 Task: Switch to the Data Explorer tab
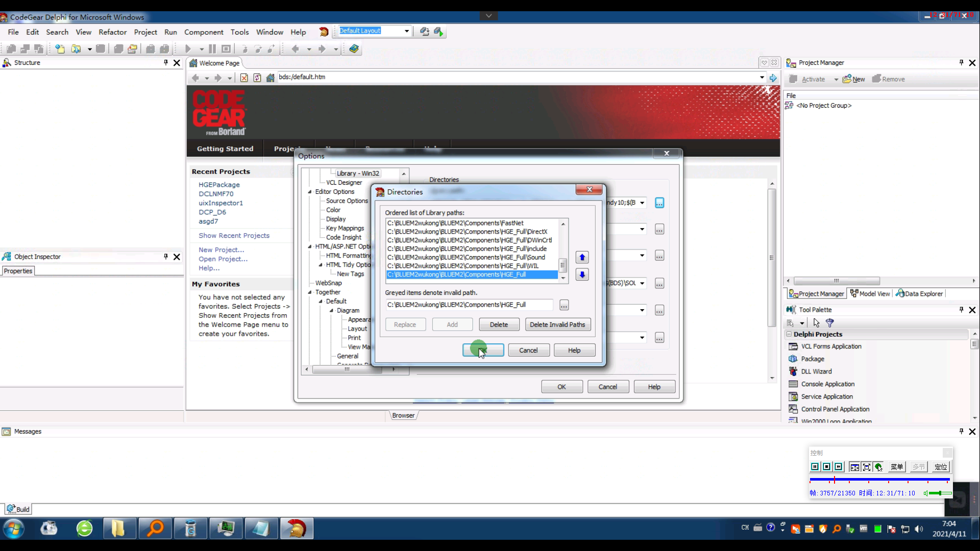919,294
